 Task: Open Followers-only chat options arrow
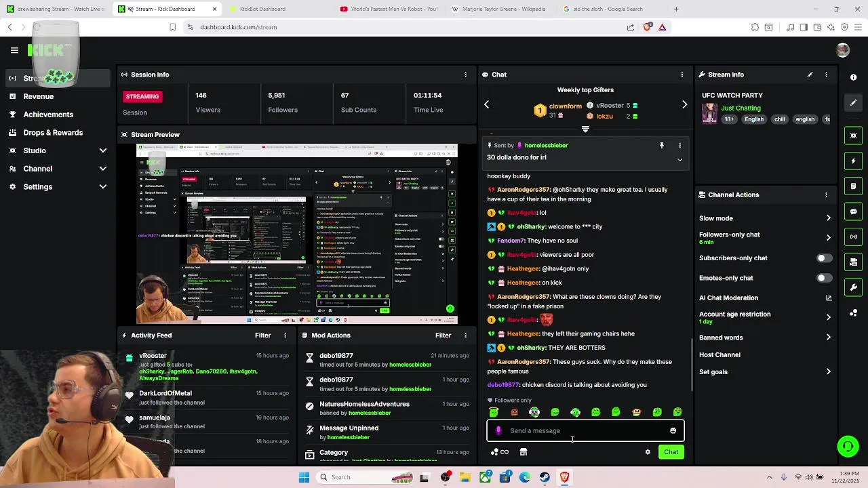coord(828,238)
